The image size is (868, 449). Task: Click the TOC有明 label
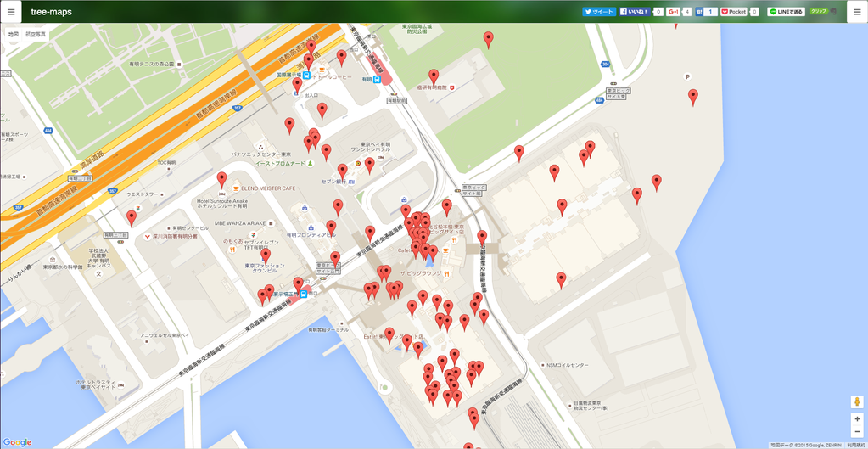[x=166, y=163]
